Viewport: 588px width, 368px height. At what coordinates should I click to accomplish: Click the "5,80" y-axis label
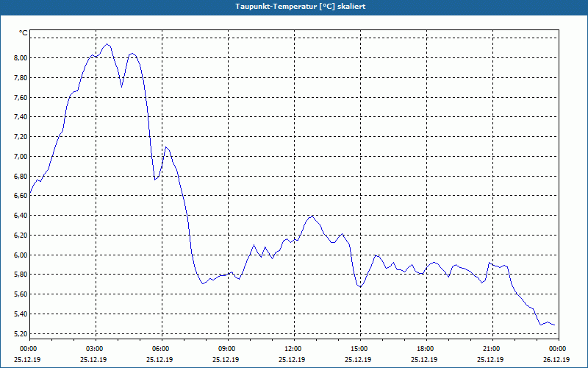coord(21,275)
